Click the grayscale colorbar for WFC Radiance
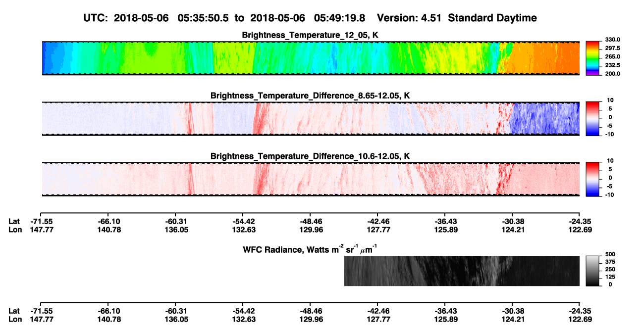644x330 pixels. coord(592,271)
